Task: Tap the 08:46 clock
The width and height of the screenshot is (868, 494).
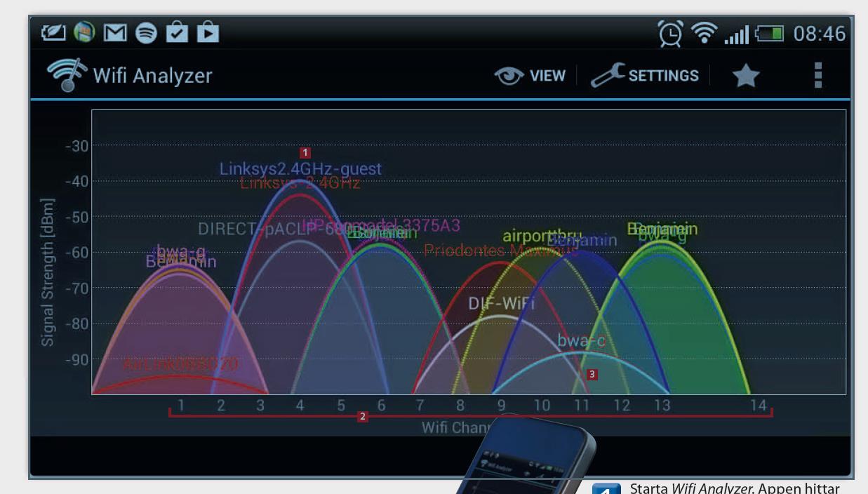Action: point(819,34)
